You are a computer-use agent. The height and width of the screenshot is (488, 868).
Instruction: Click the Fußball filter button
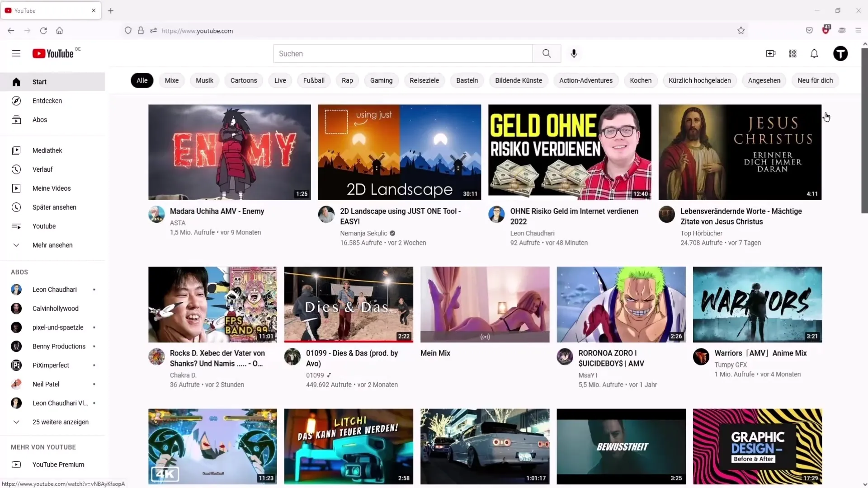pos(314,80)
